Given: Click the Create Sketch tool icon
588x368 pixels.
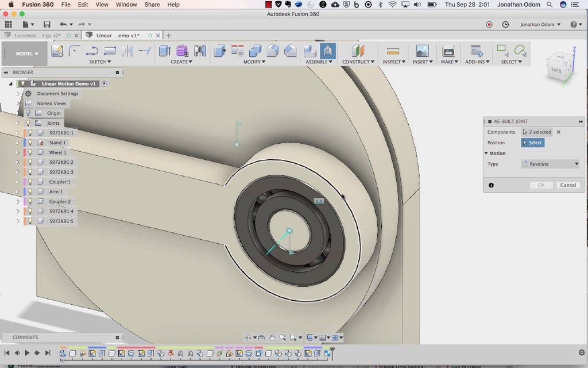Looking at the screenshot, I should pyautogui.click(x=57, y=51).
